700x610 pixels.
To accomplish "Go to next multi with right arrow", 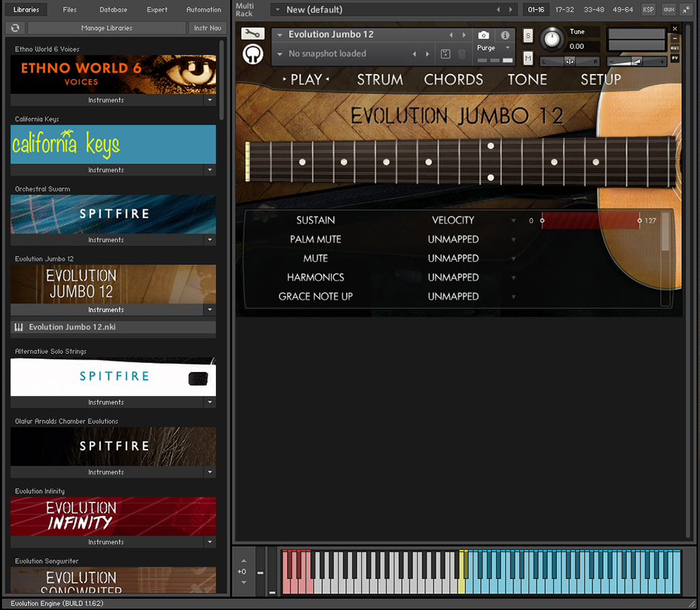I will click(511, 9).
